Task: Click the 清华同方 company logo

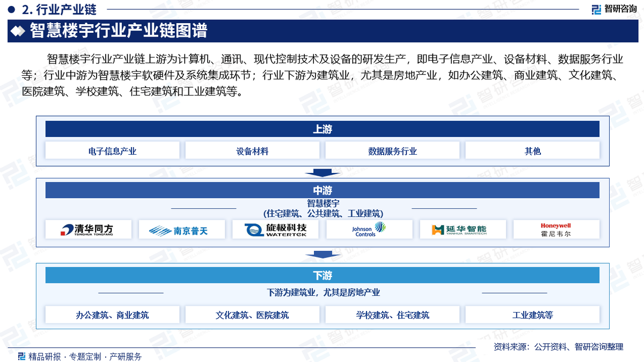Action: pyautogui.click(x=87, y=229)
